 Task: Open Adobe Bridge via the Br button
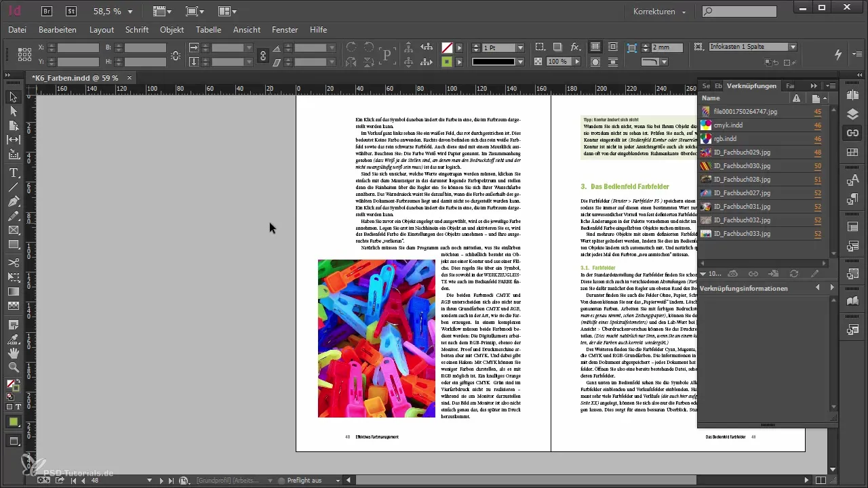(47, 11)
